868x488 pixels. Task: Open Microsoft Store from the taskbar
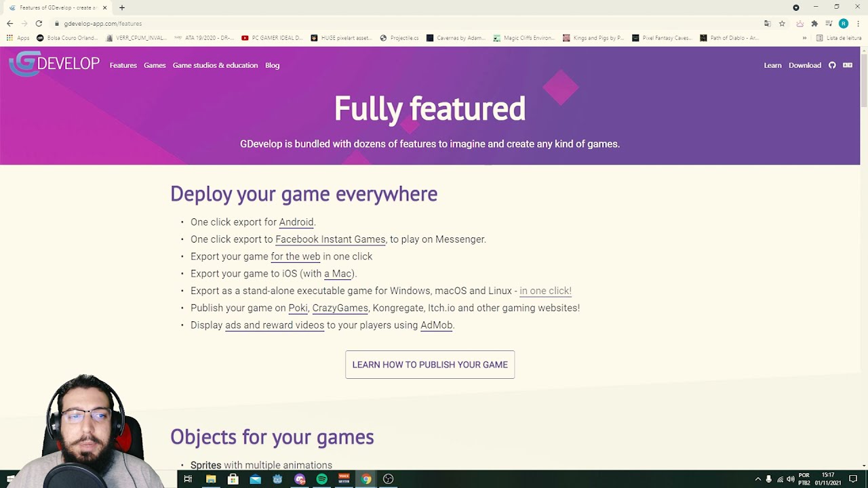click(233, 479)
